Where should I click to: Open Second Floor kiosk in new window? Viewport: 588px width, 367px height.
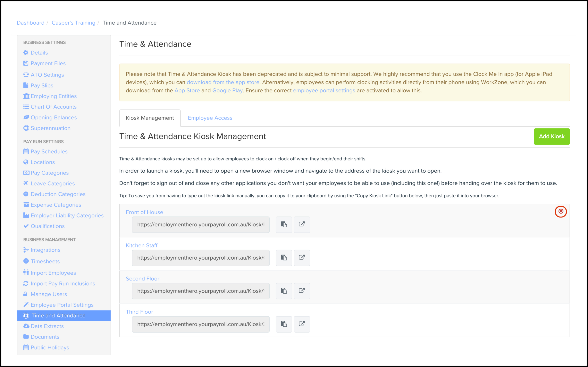(302, 291)
